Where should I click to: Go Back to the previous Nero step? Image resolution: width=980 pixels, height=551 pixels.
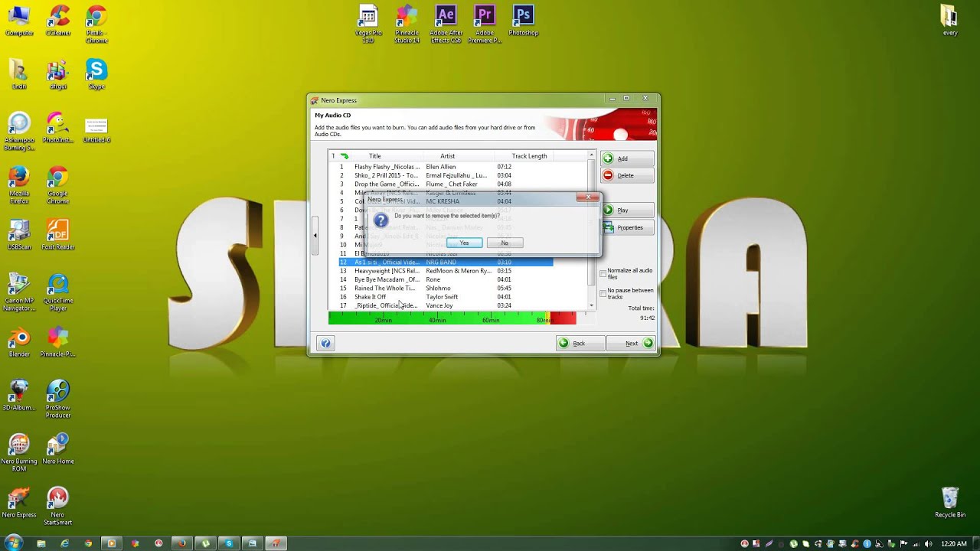point(580,343)
